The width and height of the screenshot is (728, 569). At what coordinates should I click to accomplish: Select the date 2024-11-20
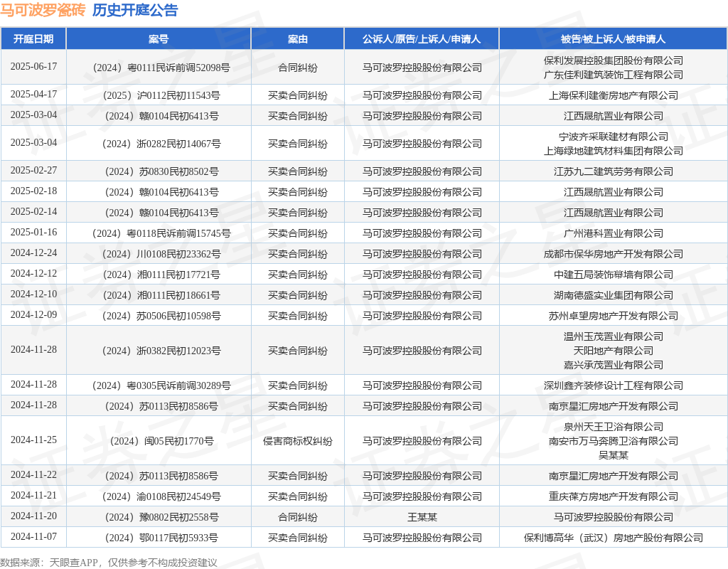click(x=34, y=516)
